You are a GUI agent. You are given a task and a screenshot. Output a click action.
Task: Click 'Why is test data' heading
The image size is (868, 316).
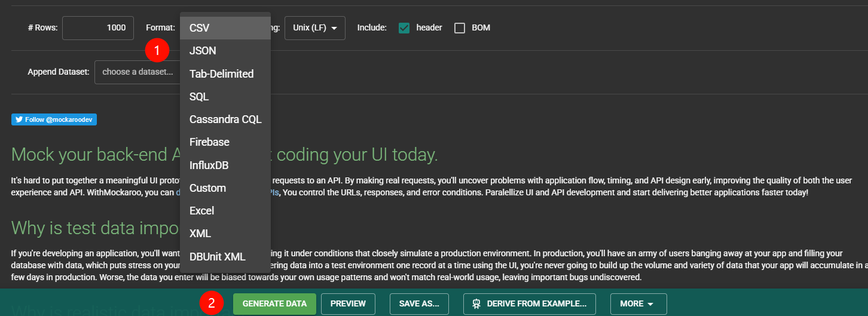[96, 228]
